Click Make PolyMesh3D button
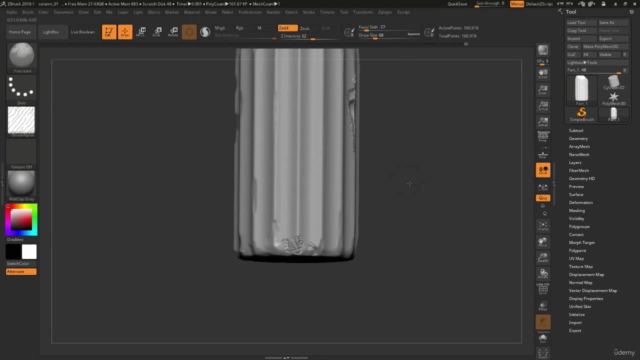 coord(605,47)
